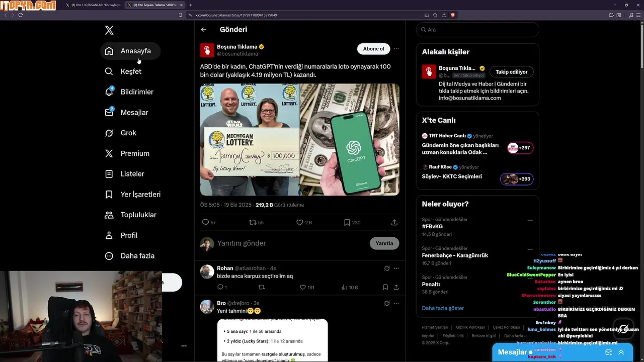Open Bro's profile avatar
644x362 pixels.
coord(207,307)
